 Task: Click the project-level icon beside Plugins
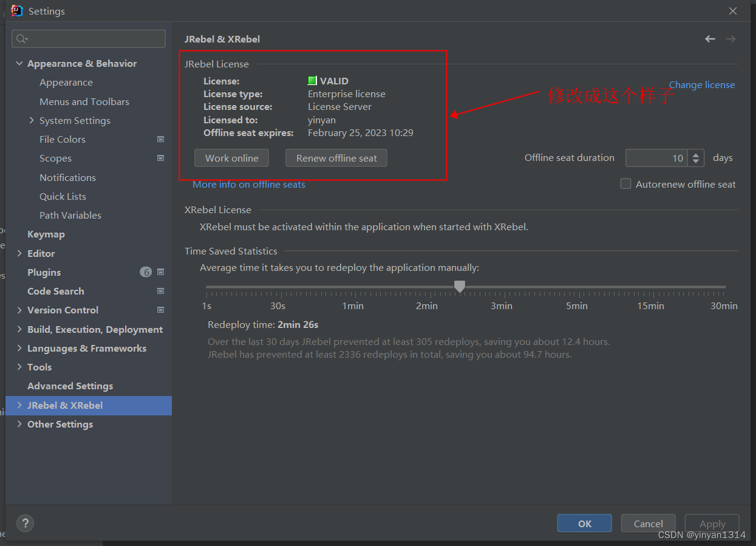[x=160, y=272]
